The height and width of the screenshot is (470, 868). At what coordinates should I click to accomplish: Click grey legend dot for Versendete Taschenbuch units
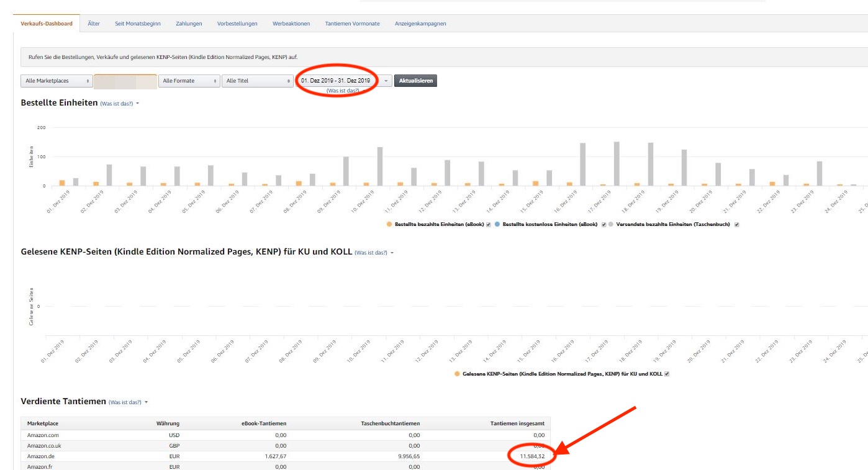[x=612, y=224]
